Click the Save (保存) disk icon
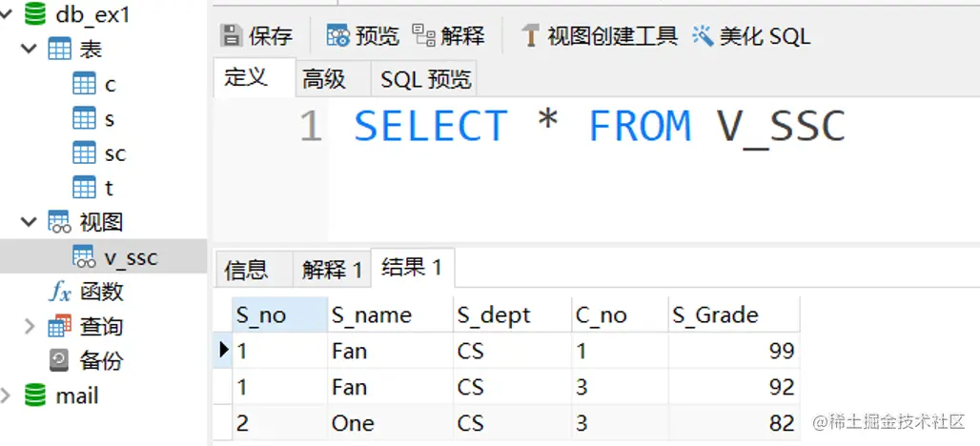This screenshot has height=446, width=980. pyautogui.click(x=232, y=36)
